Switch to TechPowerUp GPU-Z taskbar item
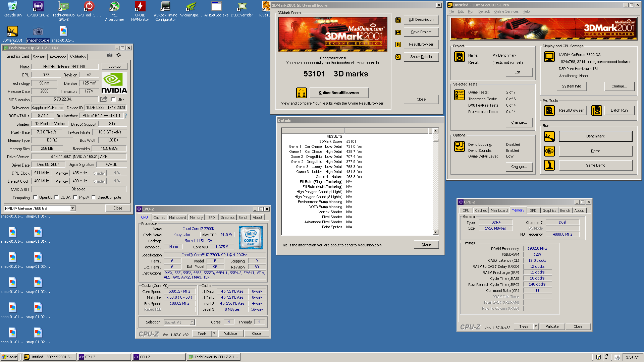The width and height of the screenshot is (644, 362). tap(213, 357)
